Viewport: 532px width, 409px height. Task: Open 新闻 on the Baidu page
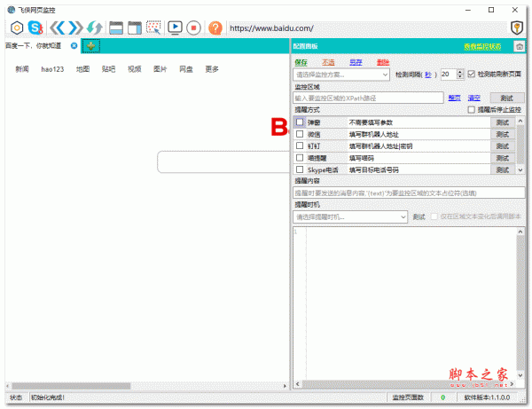pos(22,69)
